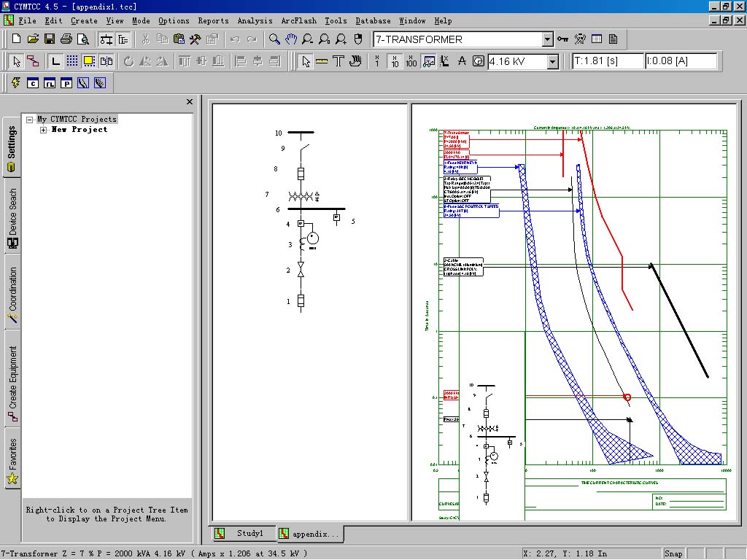The width and height of the screenshot is (747, 560).
Task: Click the lightning bolt ArcFlash icon
Action: coord(16,83)
